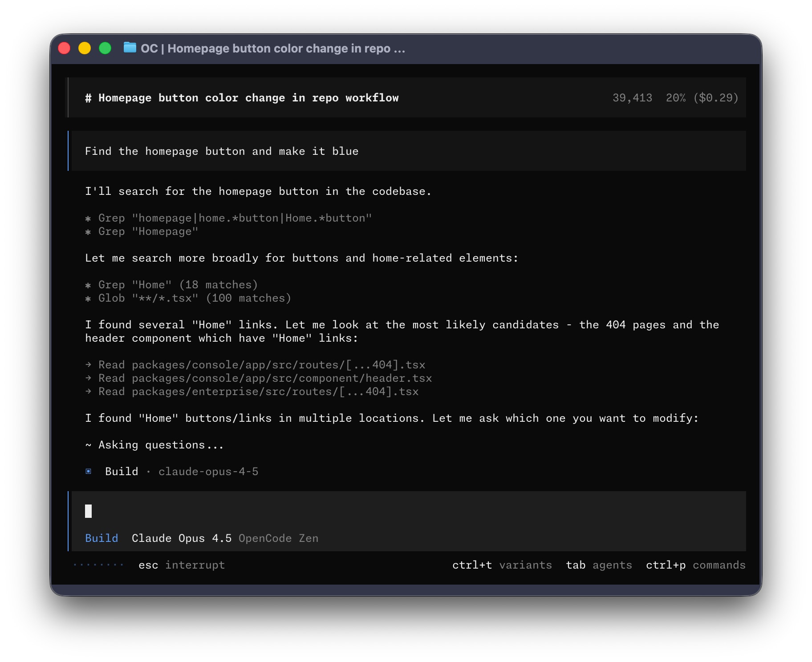This screenshot has width=812, height=662.
Task: Toggle the OpenCode Zen provider label
Action: [x=278, y=538]
